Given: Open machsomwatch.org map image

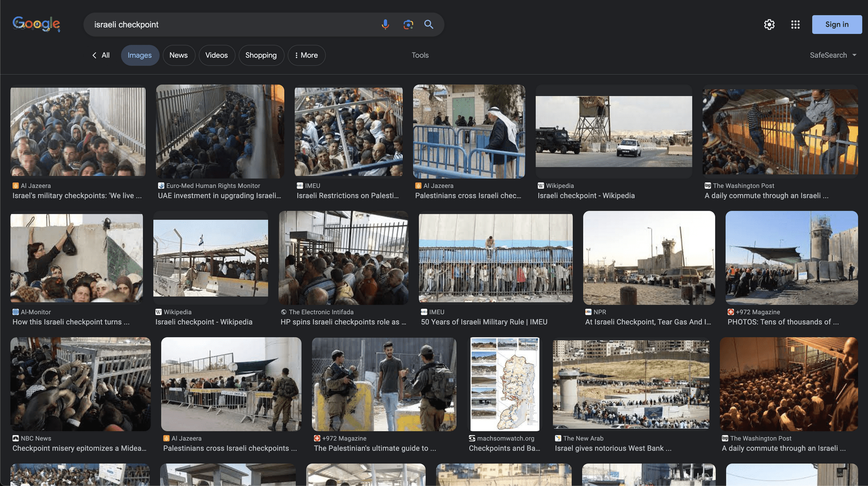Looking at the screenshot, I should tap(505, 384).
